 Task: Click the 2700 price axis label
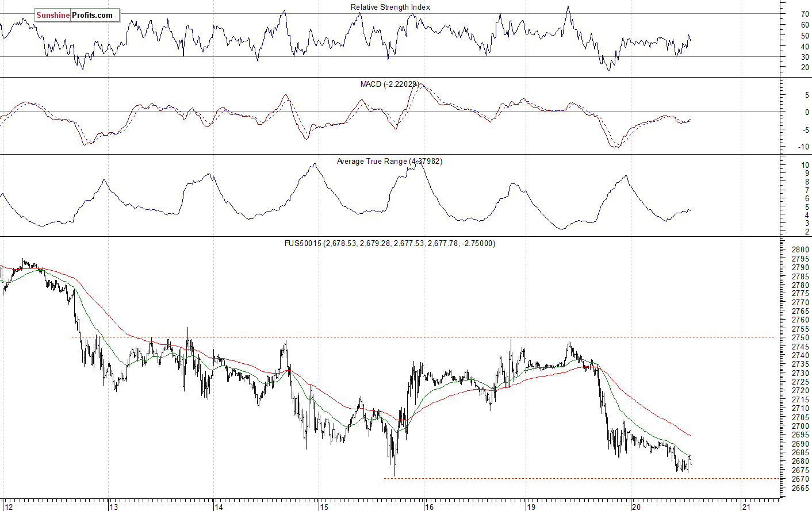click(800, 426)
